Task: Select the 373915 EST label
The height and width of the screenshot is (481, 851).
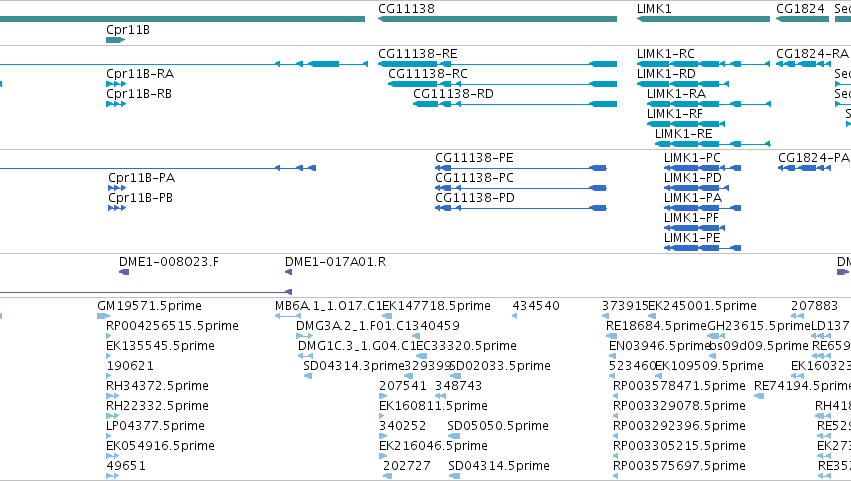Action: pos(625,306)
